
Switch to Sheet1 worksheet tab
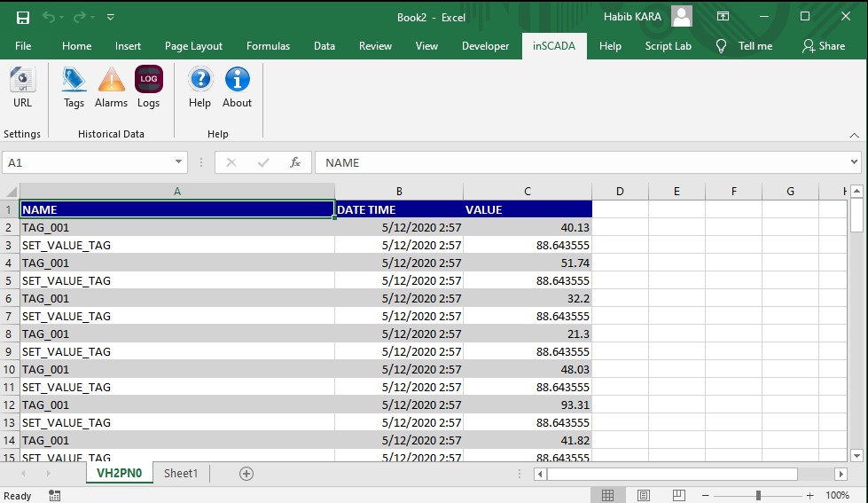pos(181,474)
